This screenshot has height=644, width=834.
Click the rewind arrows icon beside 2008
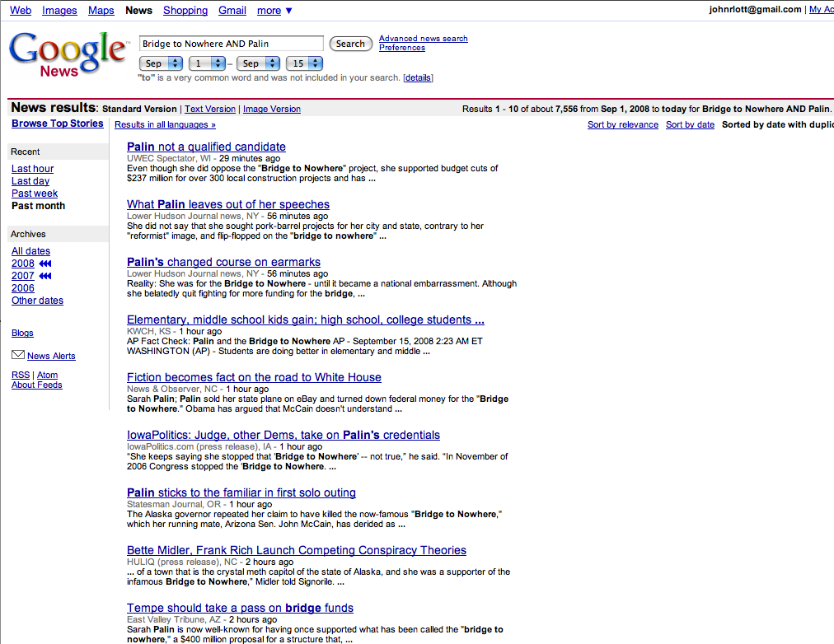45,264
